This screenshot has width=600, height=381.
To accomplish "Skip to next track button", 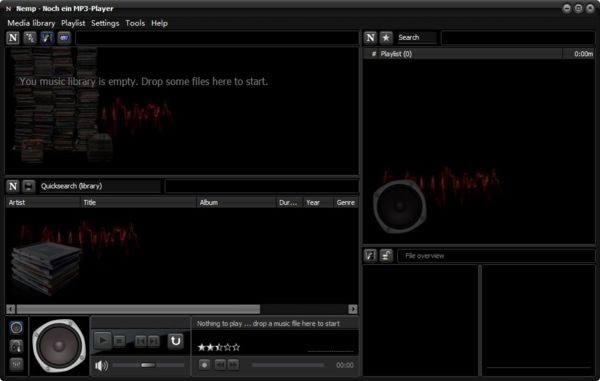I will tap(154, 340).
